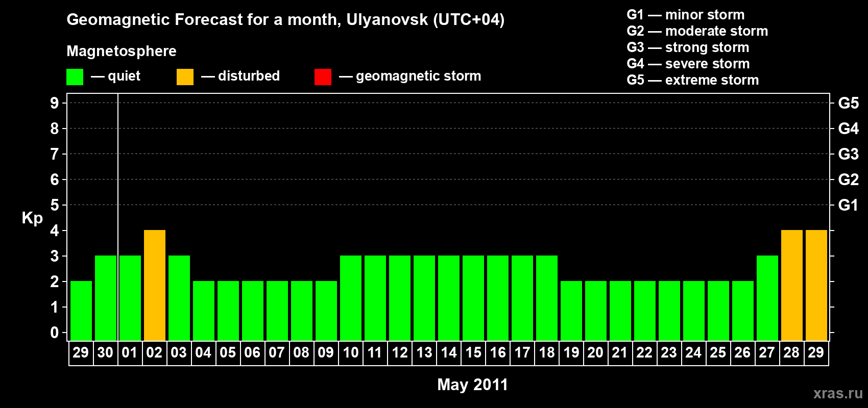Click the date cell 15

pos(473,353)
